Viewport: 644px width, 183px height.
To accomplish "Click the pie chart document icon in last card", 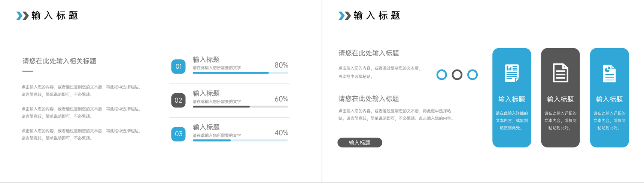I will 609,73.
